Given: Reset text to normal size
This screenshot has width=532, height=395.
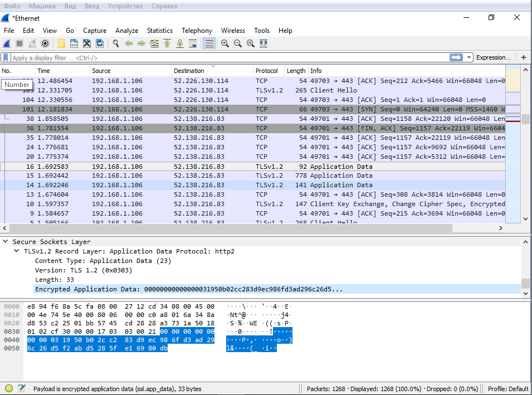Looking at the screenshot, I should 251,43.
